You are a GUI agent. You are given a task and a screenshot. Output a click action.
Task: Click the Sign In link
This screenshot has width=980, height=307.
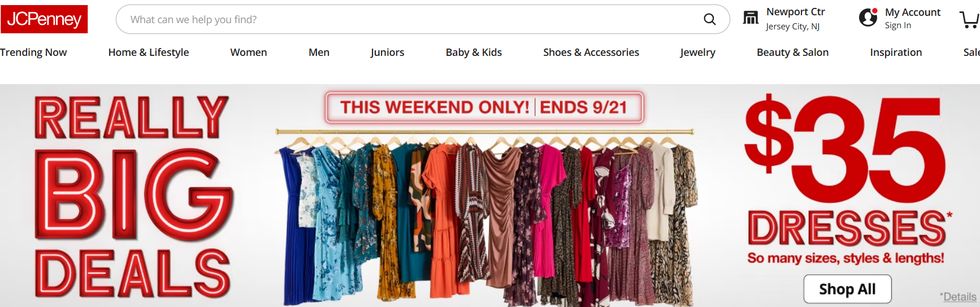pyautogui.click(x=898, y=25)
